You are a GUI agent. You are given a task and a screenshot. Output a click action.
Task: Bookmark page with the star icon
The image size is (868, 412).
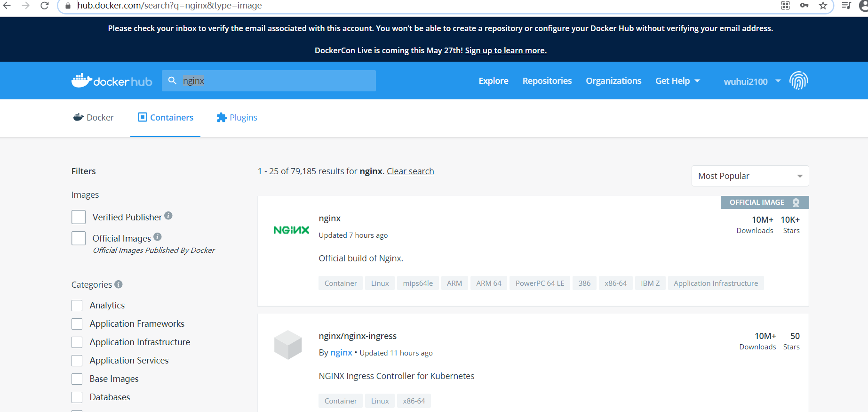click(x=823, y=6)
